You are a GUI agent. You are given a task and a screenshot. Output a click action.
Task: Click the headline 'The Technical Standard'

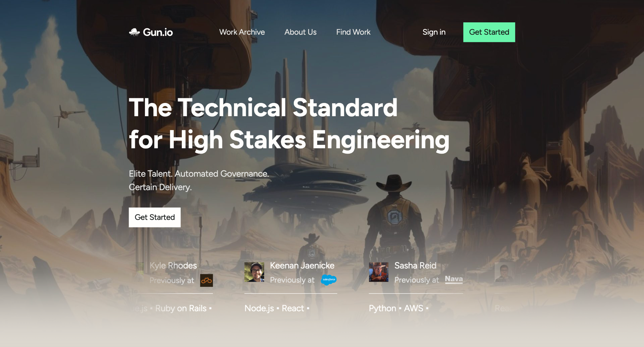coord(263,108)
